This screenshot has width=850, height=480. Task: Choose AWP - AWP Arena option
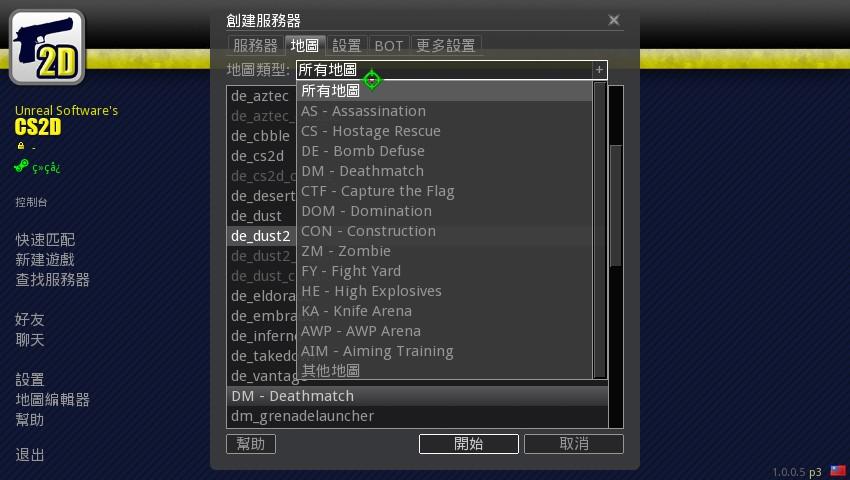445,331
